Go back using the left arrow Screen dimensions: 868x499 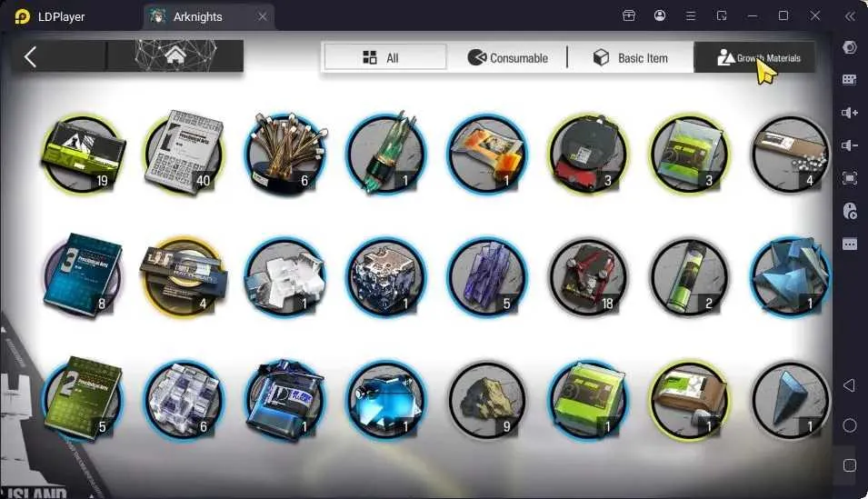pyautogui.click(x=31, y=57)
